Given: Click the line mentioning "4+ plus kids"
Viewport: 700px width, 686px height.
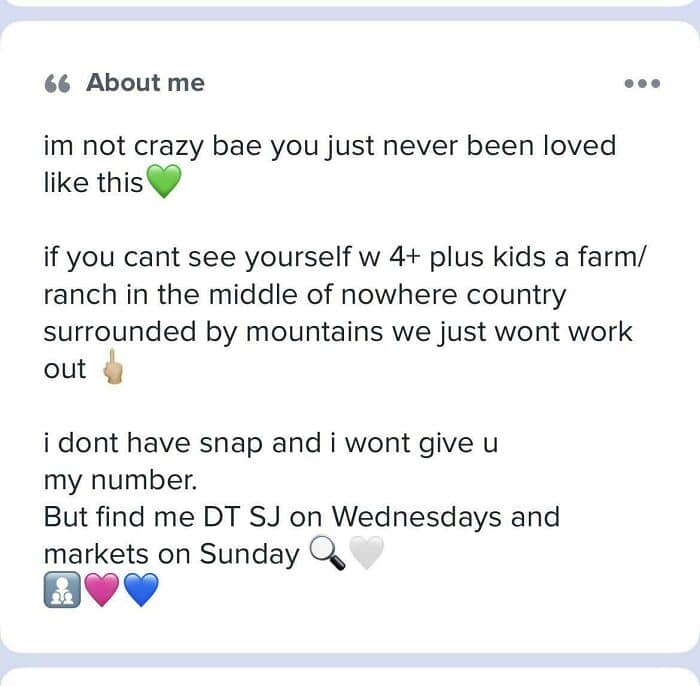Looking at the screenshot, I should pyautogui.click(x=345, y=258).
